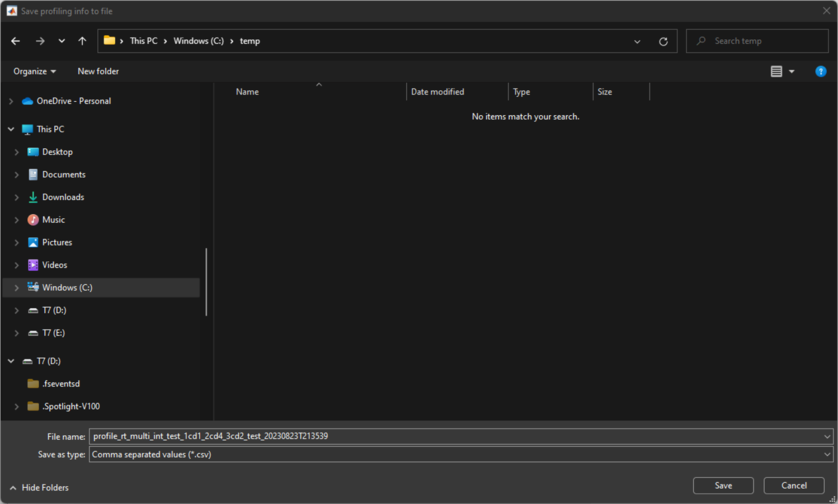Open the Music folder icon
The width and height of the screenshot is (838, 504).
[33, 220]
